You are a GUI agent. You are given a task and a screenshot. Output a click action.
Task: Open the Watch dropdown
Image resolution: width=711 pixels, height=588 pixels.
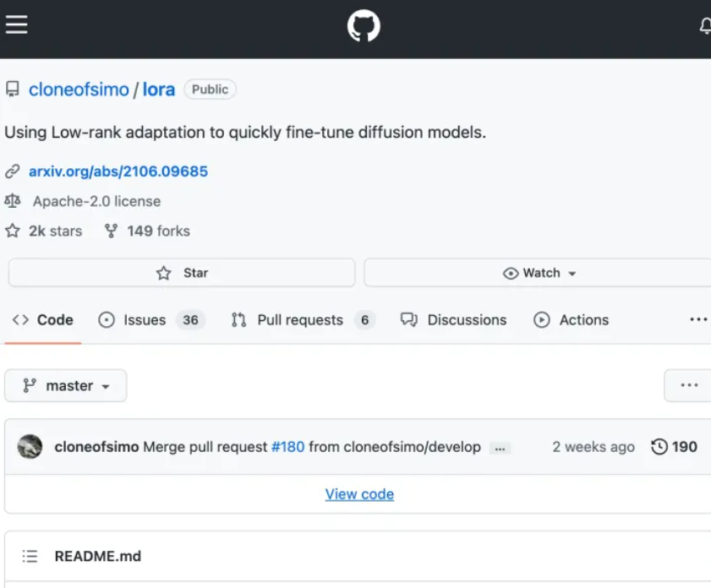point(538,273)
